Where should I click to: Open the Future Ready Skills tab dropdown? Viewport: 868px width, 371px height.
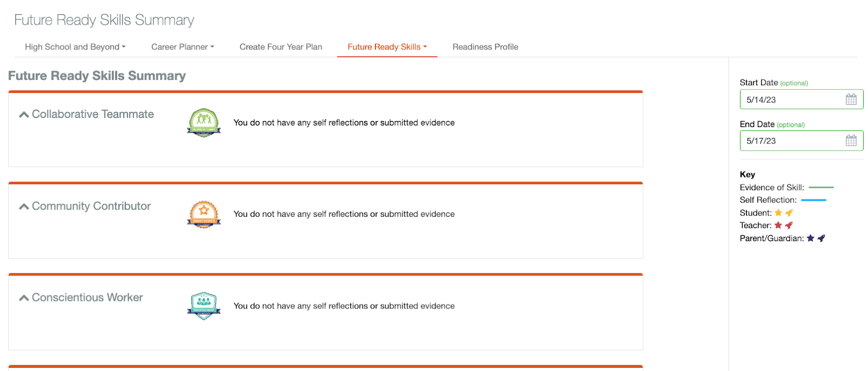point(387,47)
